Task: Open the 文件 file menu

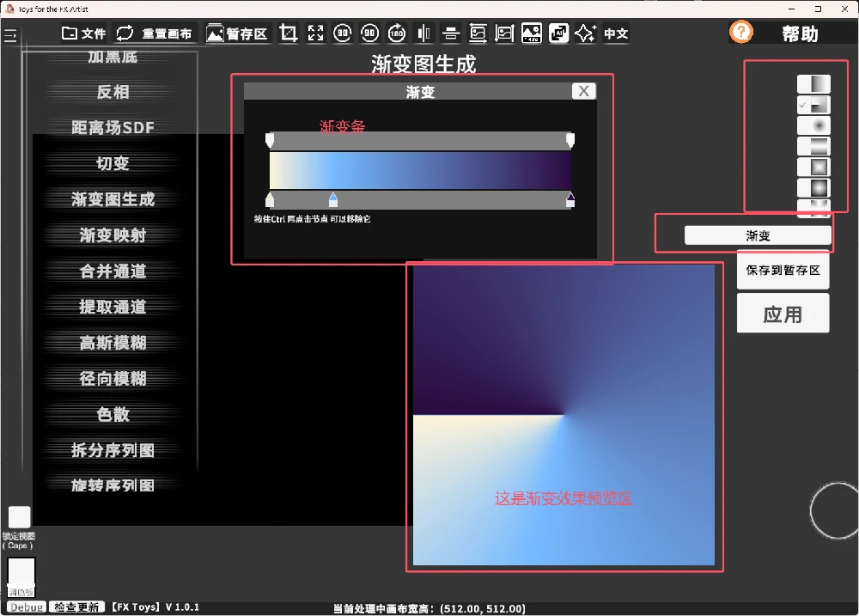Action: coord(84,34)
